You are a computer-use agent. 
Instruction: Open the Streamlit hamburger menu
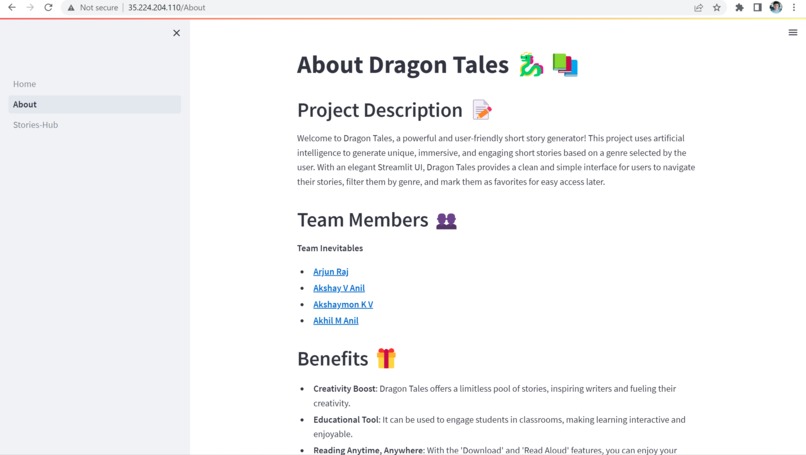pos(793,32)
